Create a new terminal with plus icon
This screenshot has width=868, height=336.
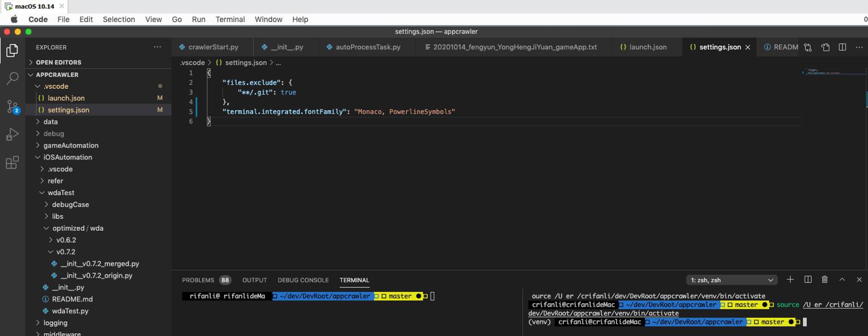790,279
